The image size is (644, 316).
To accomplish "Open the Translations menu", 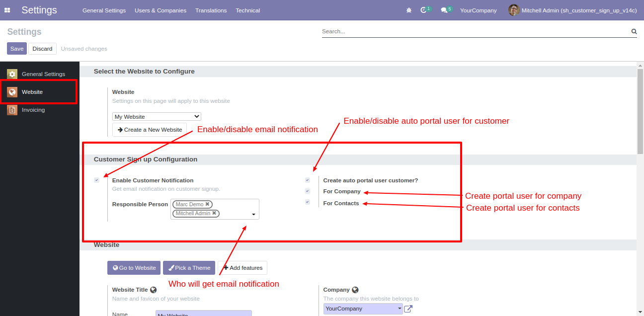I will [211, 10].
